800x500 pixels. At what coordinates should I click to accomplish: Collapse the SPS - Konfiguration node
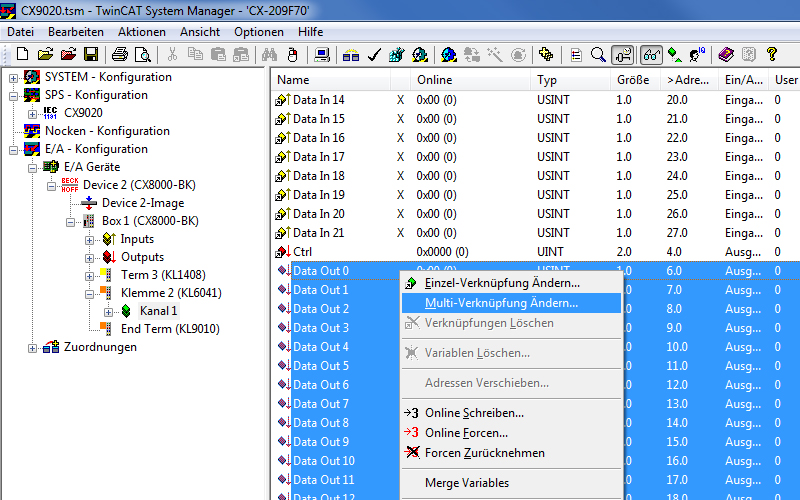click(x=13, y=96)
